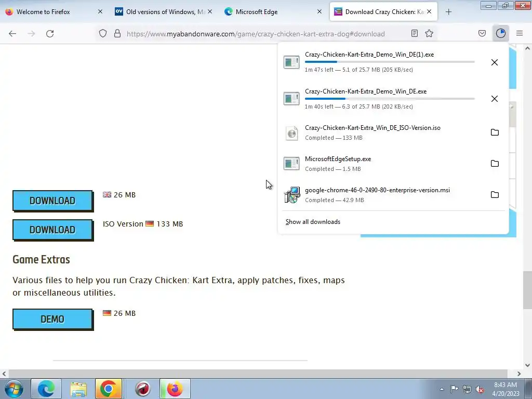Launch Google Chrome from the taskbar
This screenshot has height=399, width=532.
(109, 389)
